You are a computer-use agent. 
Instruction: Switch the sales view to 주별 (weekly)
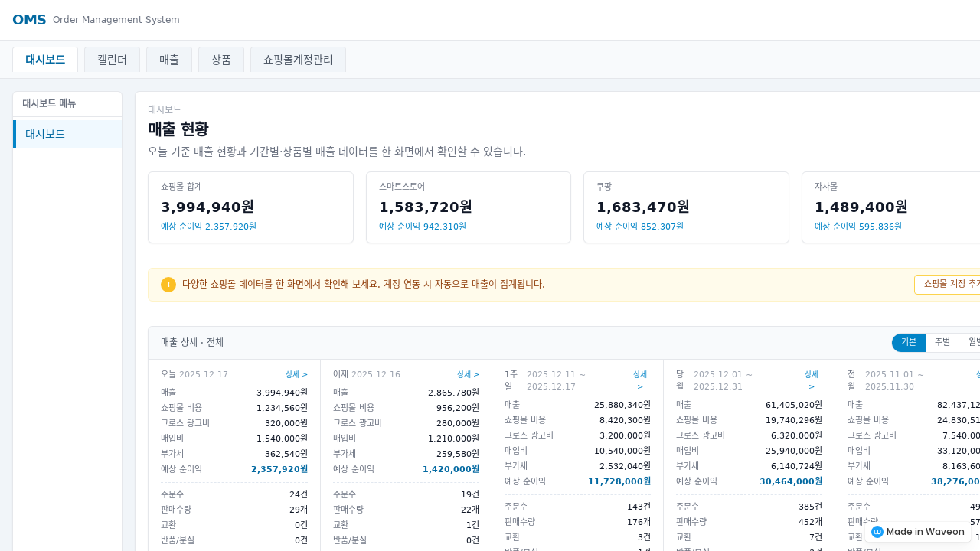pos(942,342)
